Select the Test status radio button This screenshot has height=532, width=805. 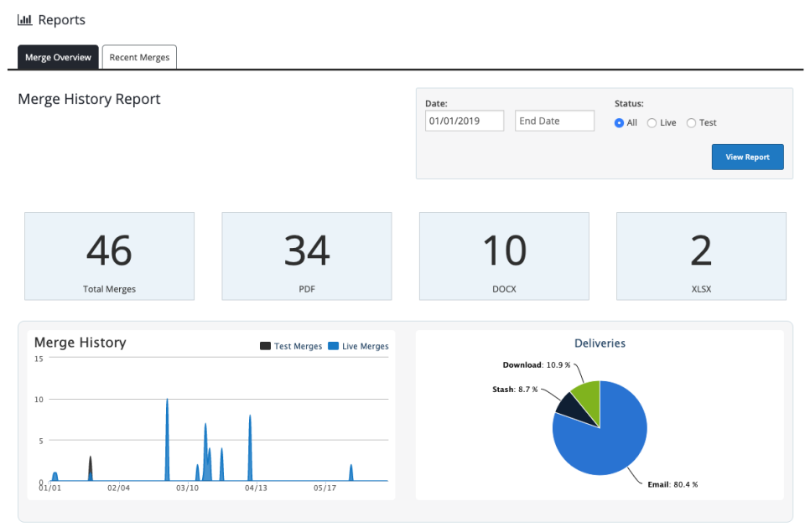[x=690, y=122]
